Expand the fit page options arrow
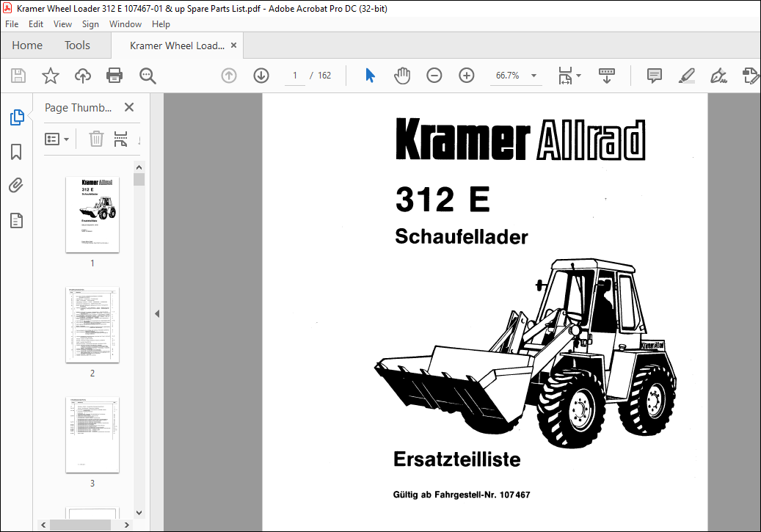This screenshot has width=761, height=532. pos(578,76)
